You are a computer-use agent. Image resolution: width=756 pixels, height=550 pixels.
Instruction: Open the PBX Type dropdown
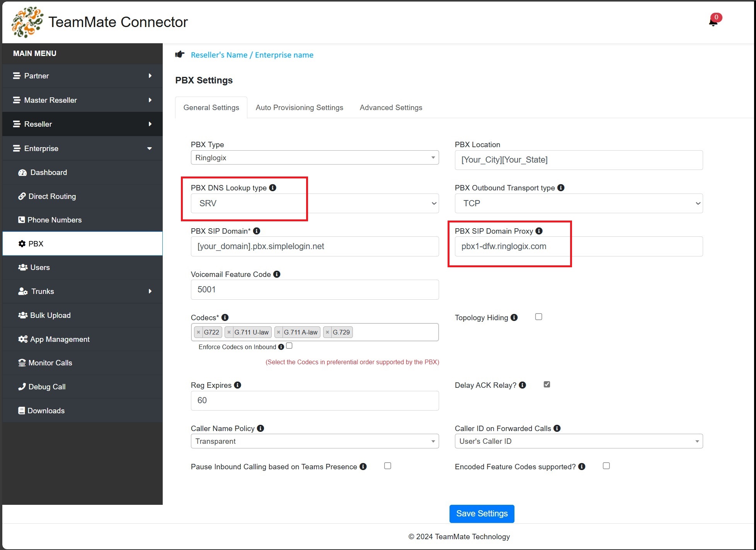pyautogui.click(x=315, y=158)
